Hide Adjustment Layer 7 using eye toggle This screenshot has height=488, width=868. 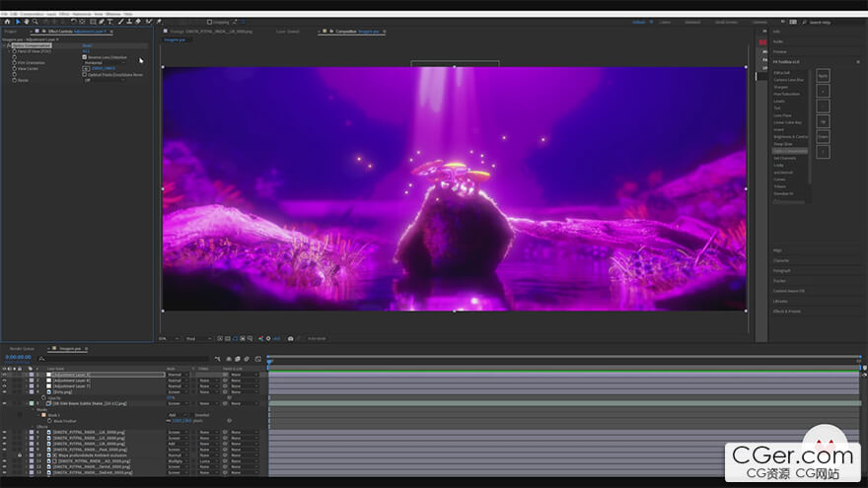pyautogui.click(x=4, y=386)
